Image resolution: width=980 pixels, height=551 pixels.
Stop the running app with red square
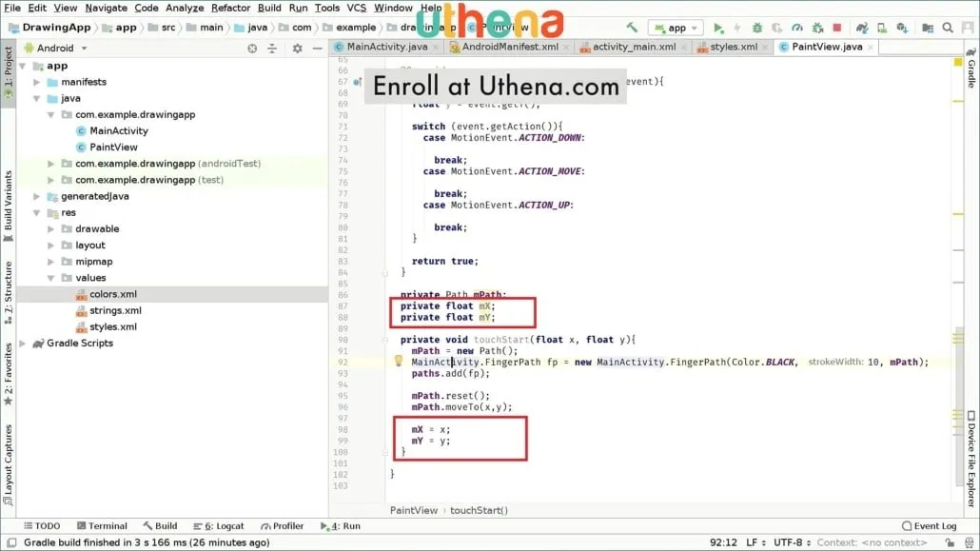[x=837, y=28]
